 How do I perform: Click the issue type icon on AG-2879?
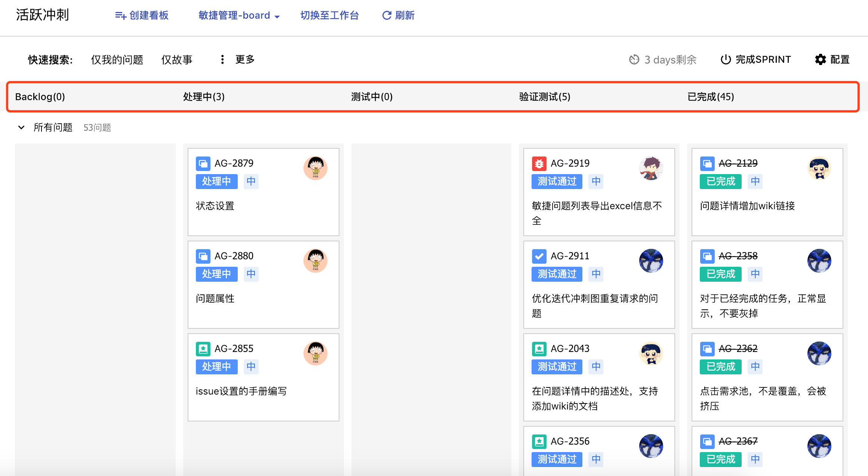pos(203,163)
